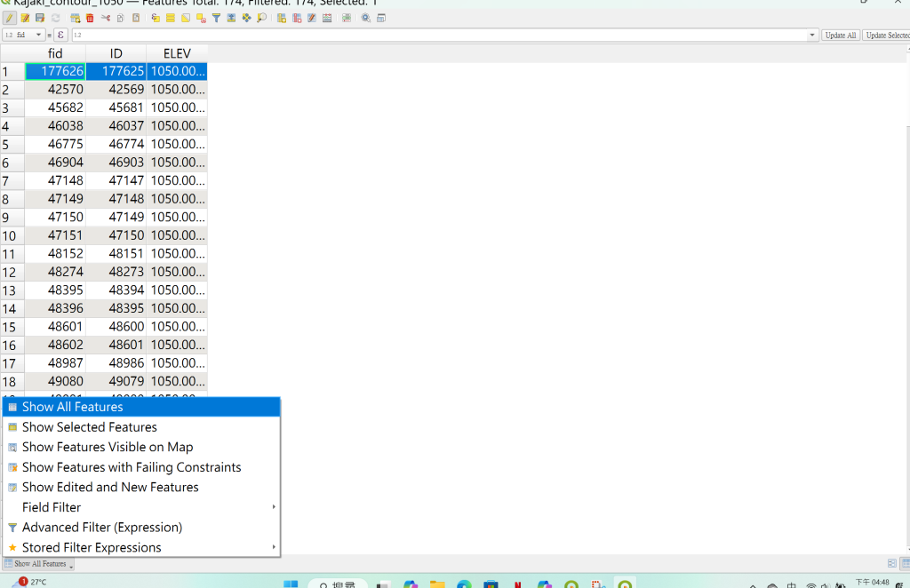Open the fid field selector dropdown
This screenshot has width=910, height=588.
(x=23, y=35)
